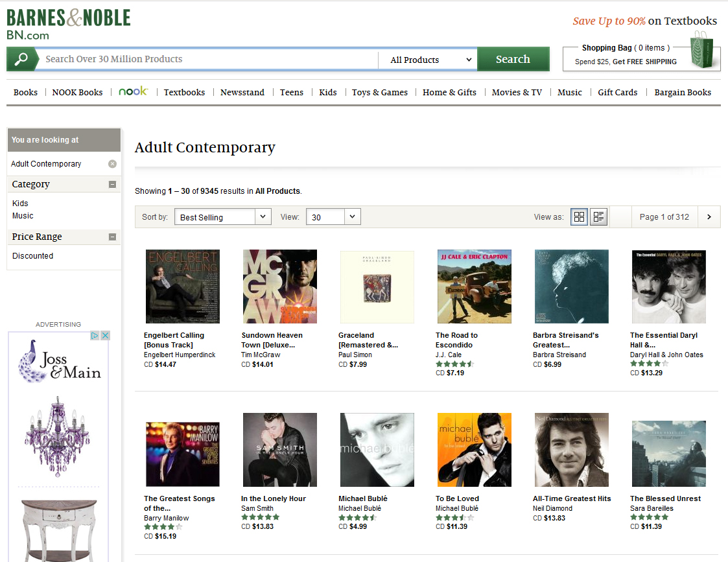The image size is (728, 562).
Task: Close the Joss & Main advertisement
Action: tap(105, 335)
